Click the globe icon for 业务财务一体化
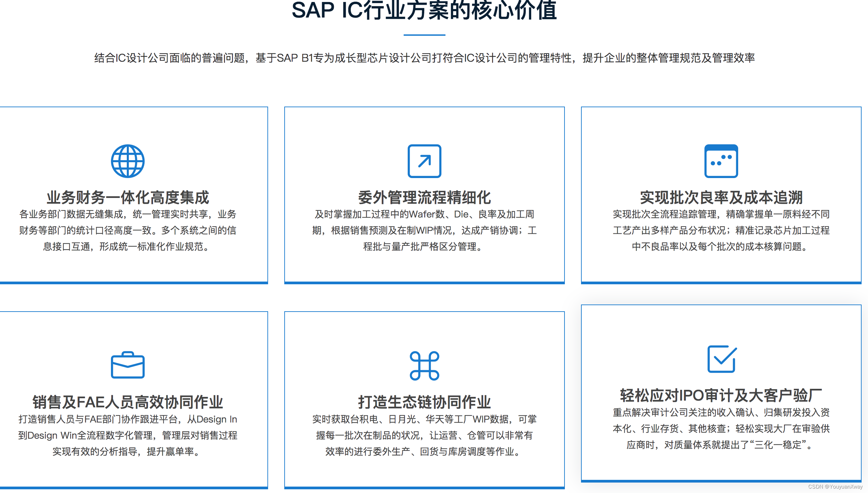Image resolution: width=868 pixels, height=493 pixels. pyautogui.click(x=127, y=161)
